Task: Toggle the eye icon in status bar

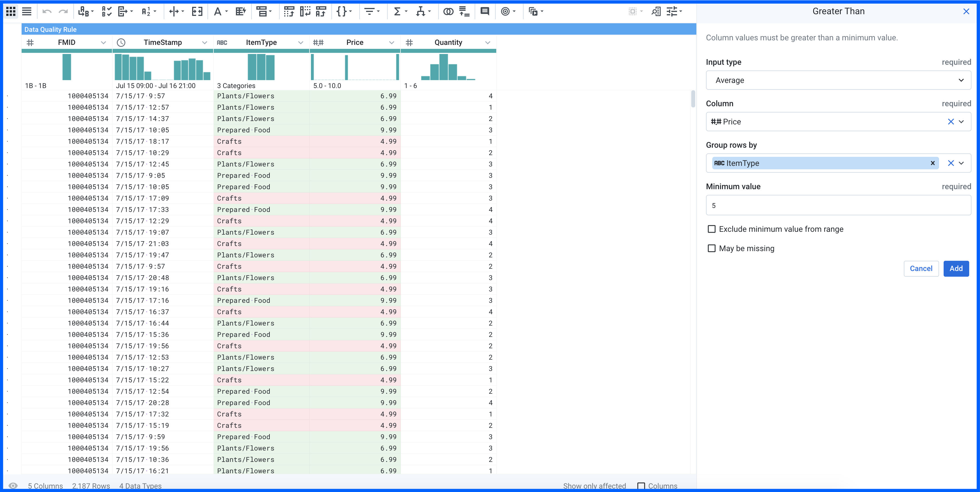Action: 13,485
